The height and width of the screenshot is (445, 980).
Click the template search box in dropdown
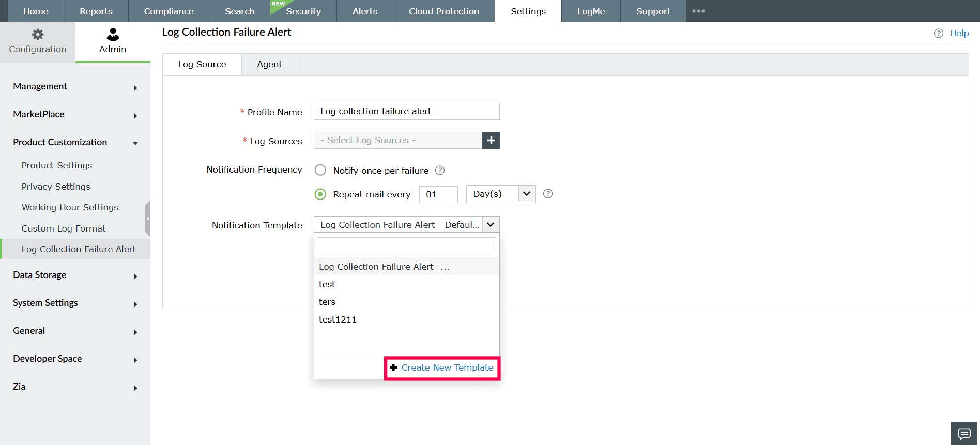[406, 245]
